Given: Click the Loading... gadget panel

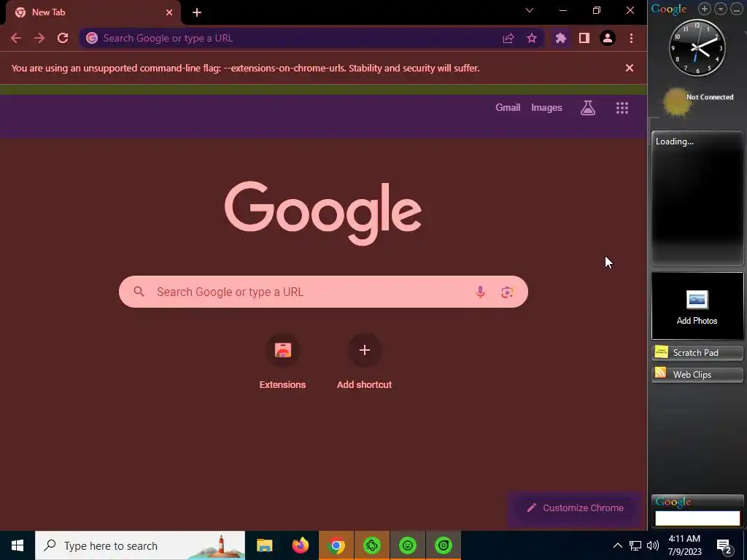Looking at the screenshot, I should [x=697, y=198].
